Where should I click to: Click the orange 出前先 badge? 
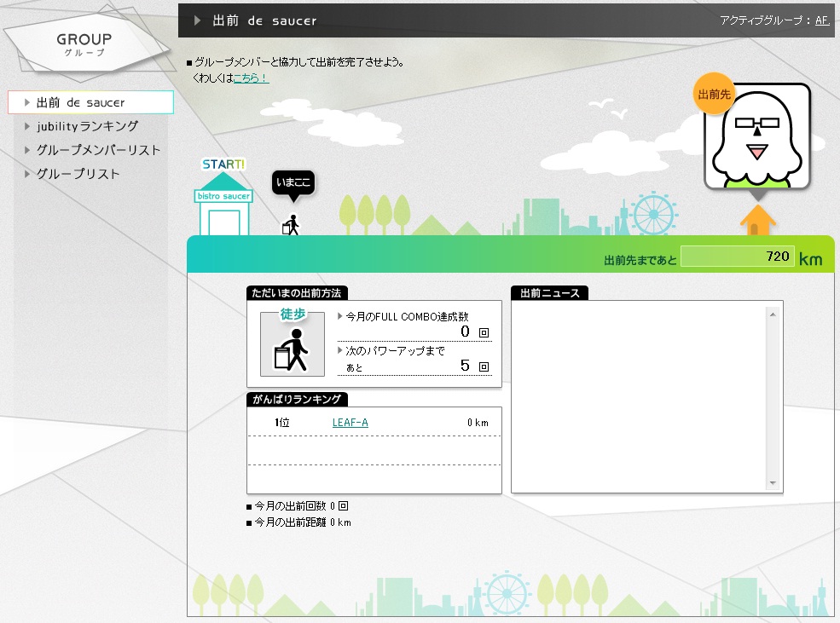[x=715, y=95]
